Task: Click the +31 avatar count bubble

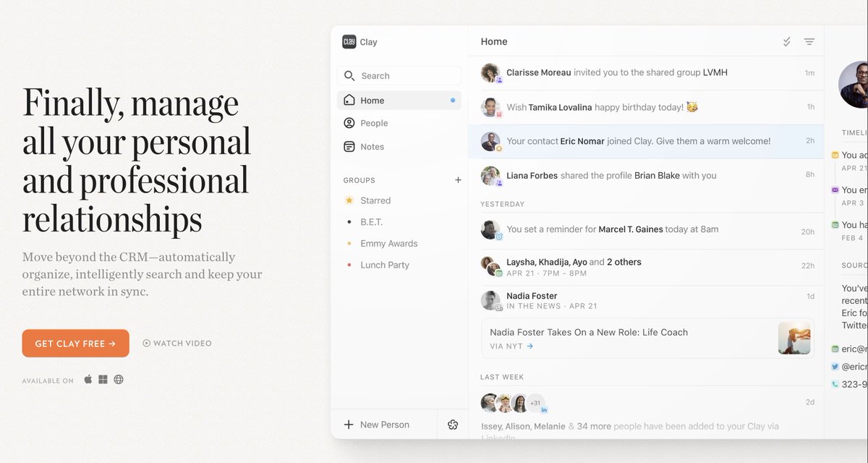Action: coord(535,403)
